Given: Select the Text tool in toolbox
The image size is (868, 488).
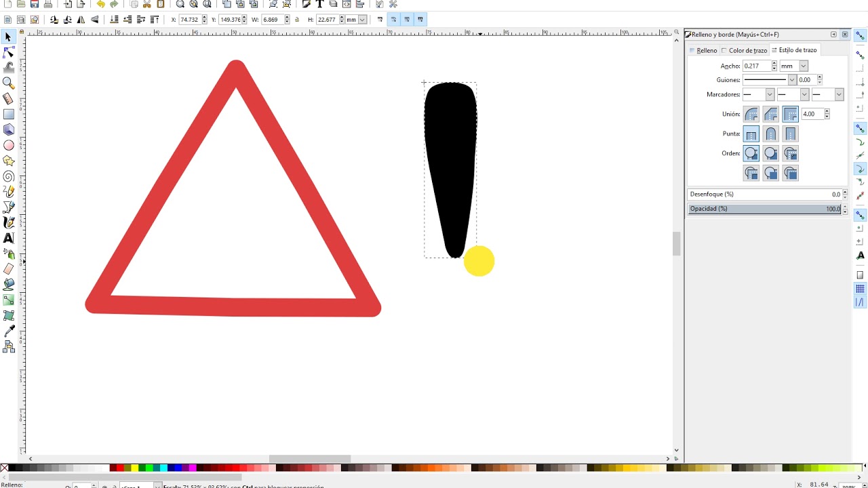Looking at the screenshot, I should (x=8, y=238).
